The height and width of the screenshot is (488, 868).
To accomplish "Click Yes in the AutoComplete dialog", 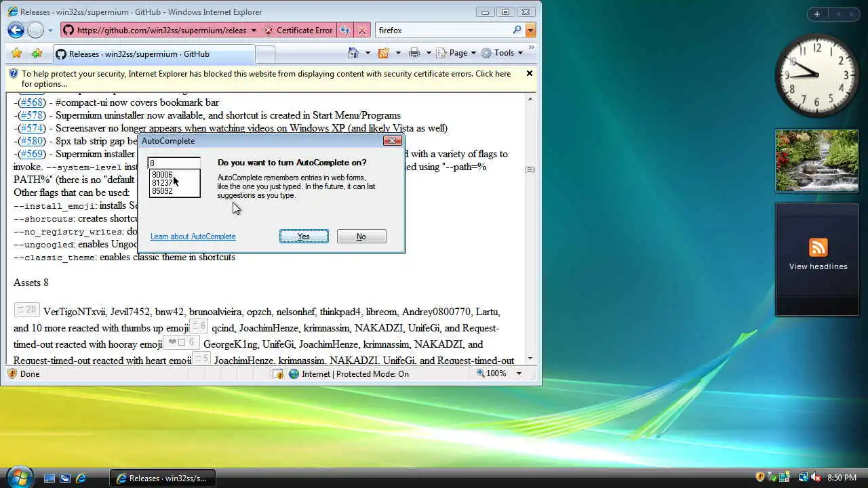I will tap(304, 237).
